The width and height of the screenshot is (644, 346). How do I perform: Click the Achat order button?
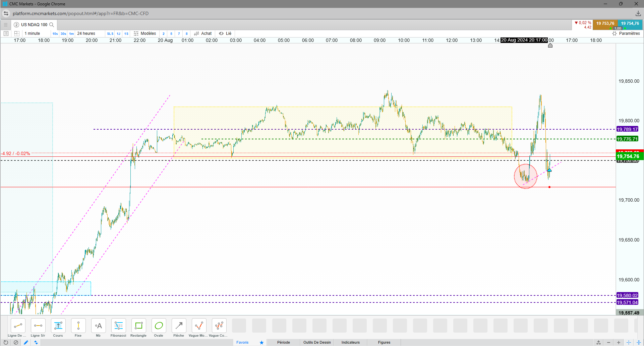(x=203, y=33)
